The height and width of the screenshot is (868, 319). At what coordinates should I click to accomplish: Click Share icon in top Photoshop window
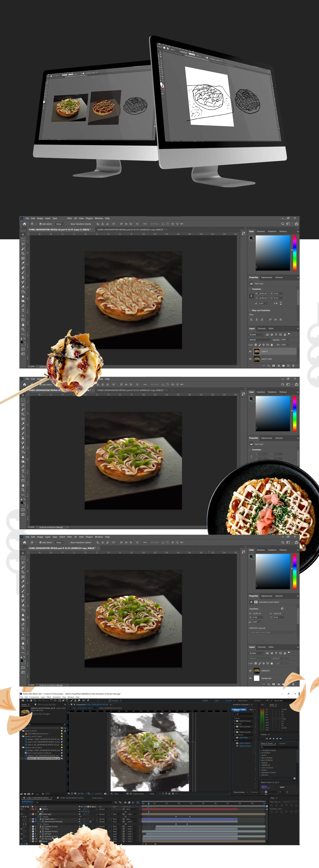pyautogui.click(x=296, y=224)
